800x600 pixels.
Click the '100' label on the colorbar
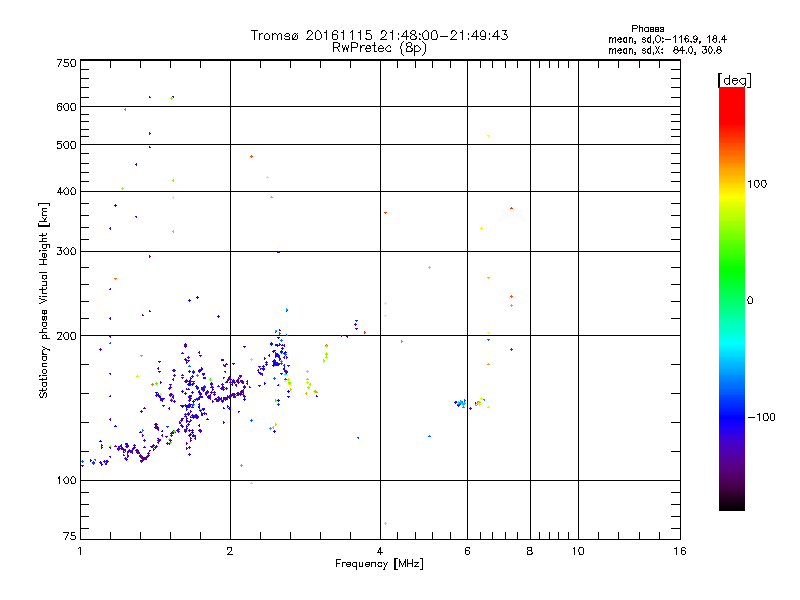[757, 184]
